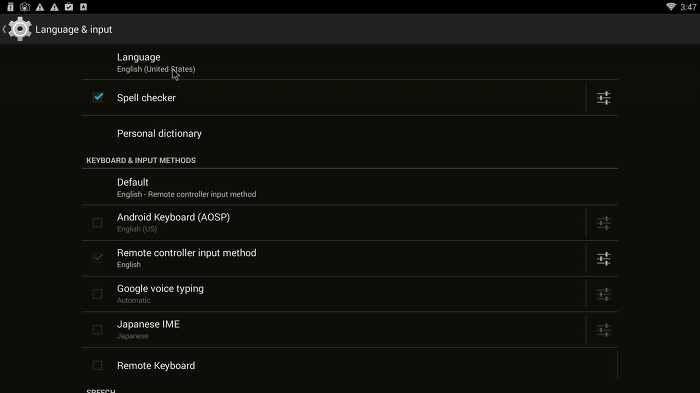
Task: Click the Settings gear back icon
Action: [x=17, y=29]
